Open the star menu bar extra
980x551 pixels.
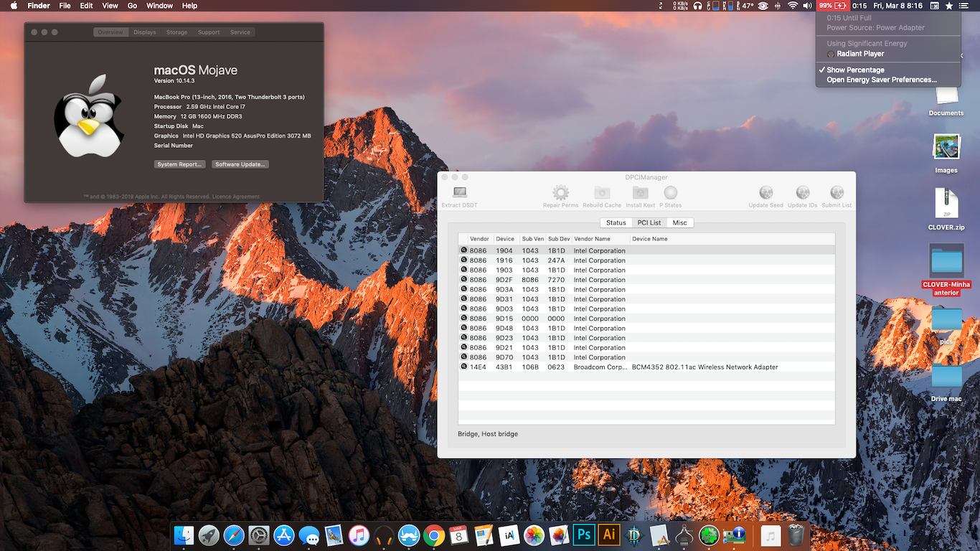pos(949,6)
